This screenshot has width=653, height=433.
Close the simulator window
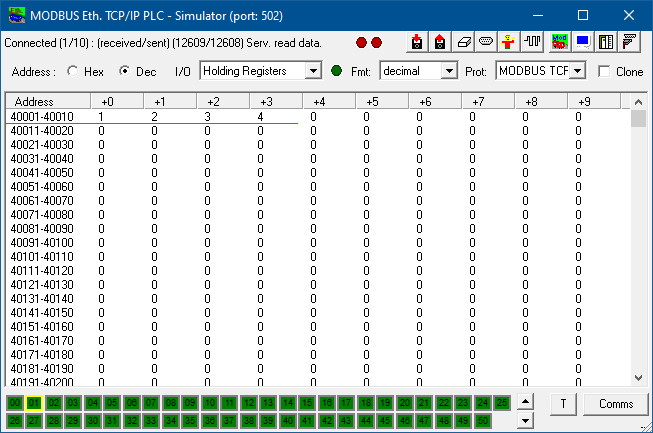point(629,15)
